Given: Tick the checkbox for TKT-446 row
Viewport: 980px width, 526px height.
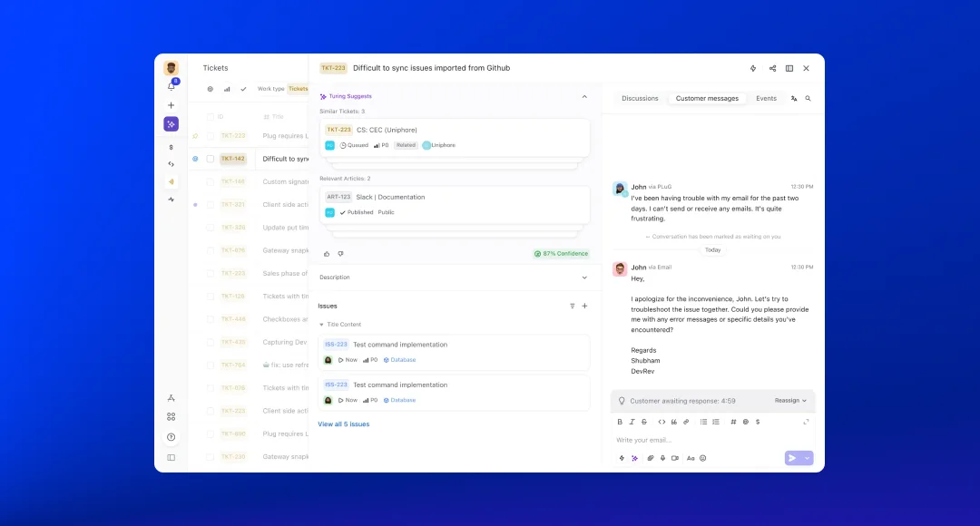Looking at the screenshot, I should click(x=210, y=319).
